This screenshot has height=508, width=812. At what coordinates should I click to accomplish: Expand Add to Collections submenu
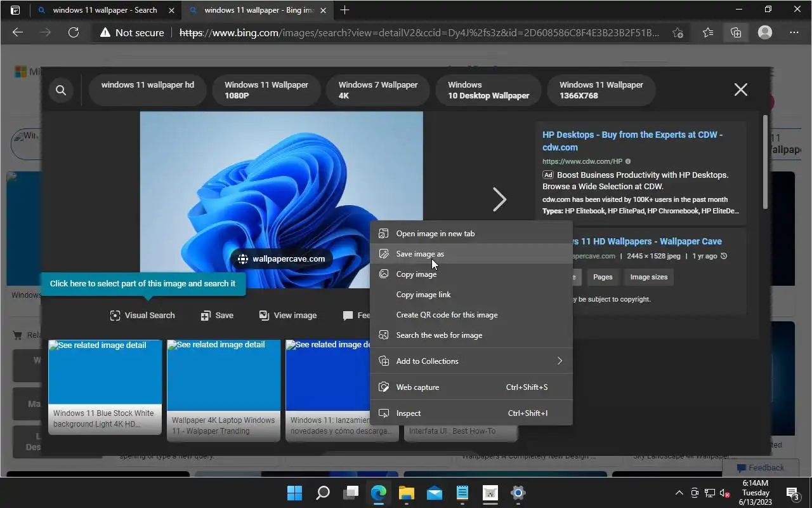coord(471,361)
